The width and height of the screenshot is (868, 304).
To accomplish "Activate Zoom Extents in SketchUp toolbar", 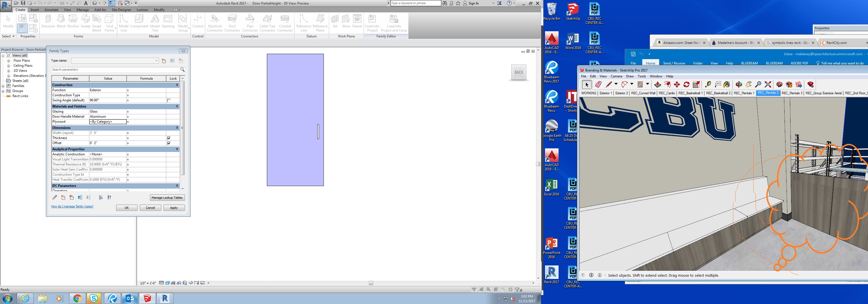I will tap(768, 84).
